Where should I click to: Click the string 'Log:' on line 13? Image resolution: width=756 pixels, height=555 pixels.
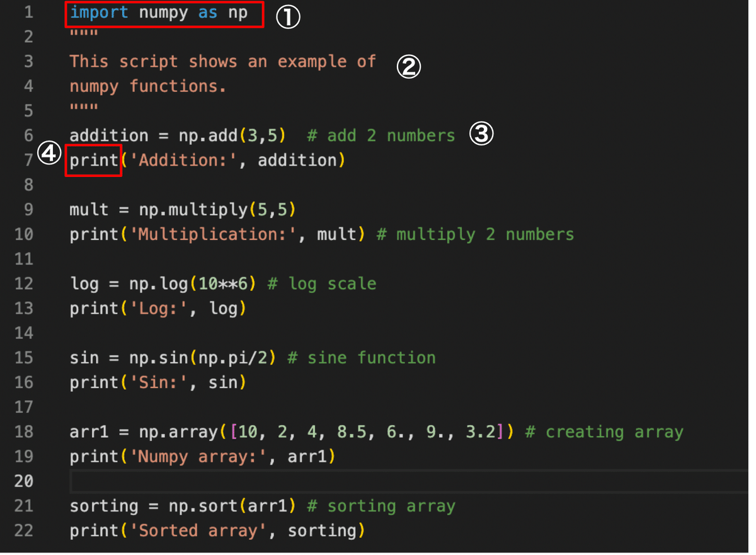tap(158, 309)
